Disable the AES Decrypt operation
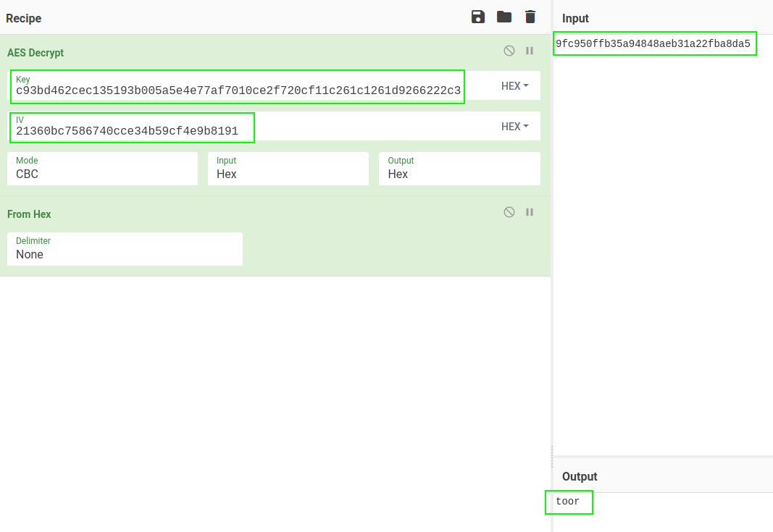This screenshot has height=532, width=773. click(509, 51)
